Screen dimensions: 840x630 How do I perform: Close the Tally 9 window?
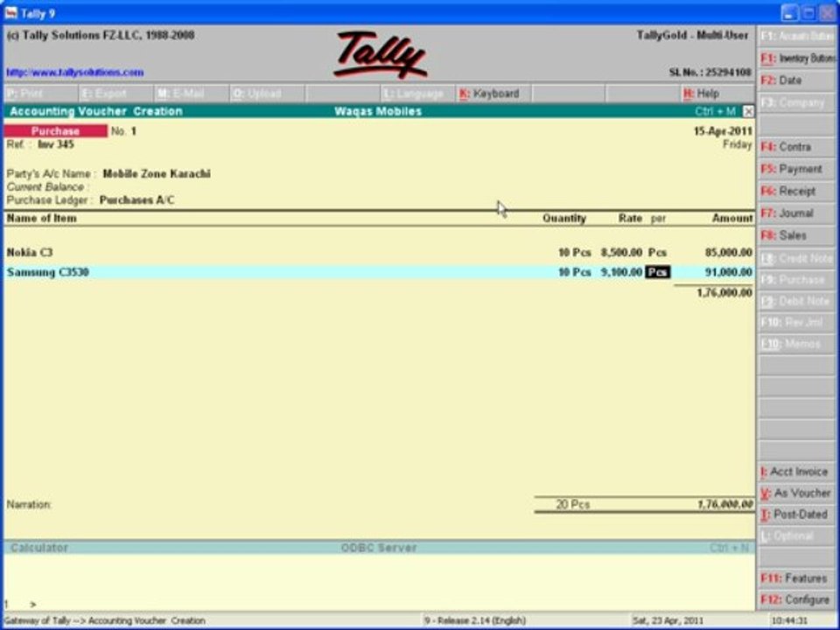828,13
